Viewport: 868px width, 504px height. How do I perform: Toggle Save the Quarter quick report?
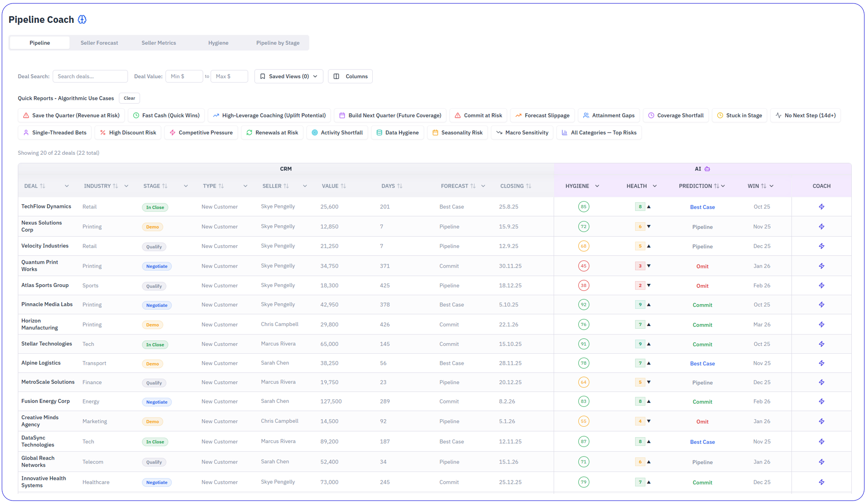coord(71,116)
